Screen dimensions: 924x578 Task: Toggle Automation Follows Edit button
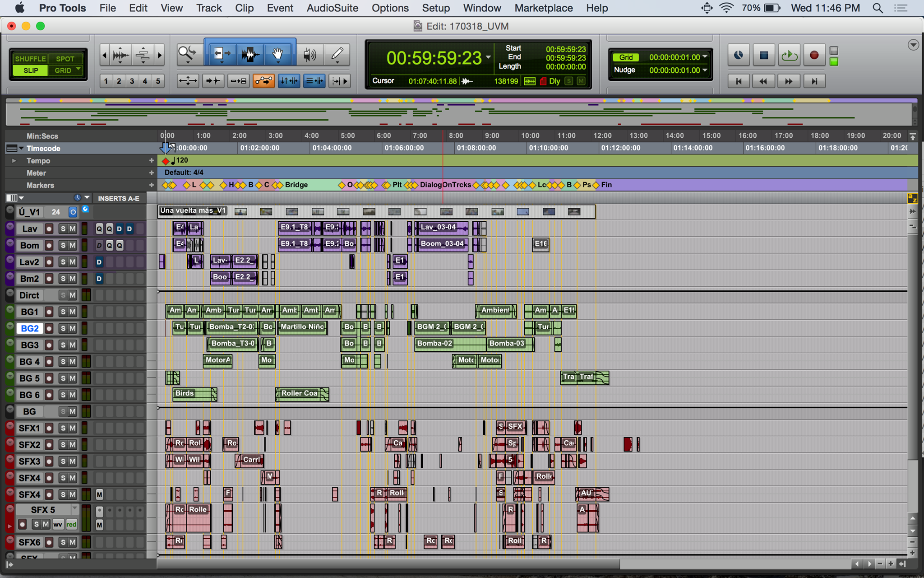point(263,81)
